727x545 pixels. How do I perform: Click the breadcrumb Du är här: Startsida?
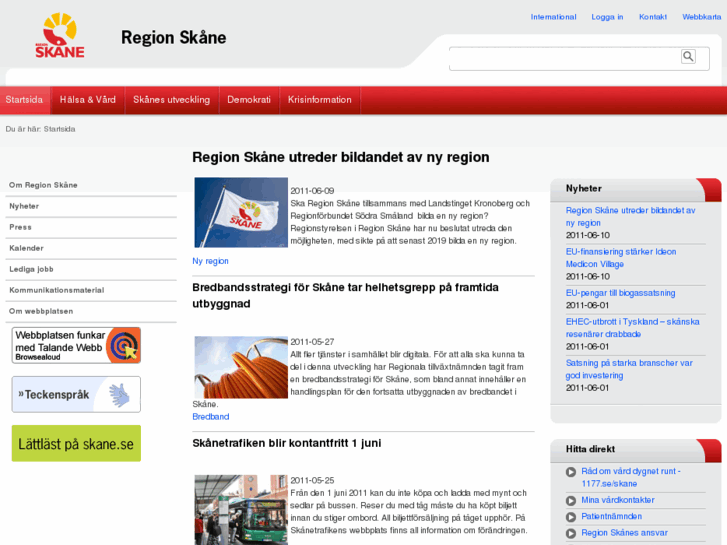point(40,129)
